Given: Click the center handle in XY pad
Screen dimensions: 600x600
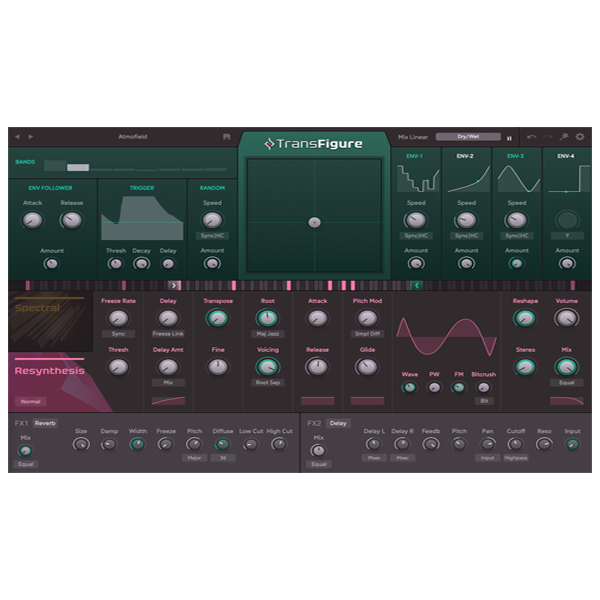Looking at the screenshot, I should click(x=314, y=222).
